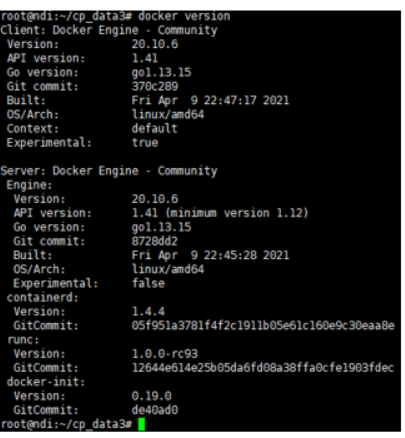Click the containerd version 1.4.4
Screen dimensions: 405x438
(x=148, y=311)
